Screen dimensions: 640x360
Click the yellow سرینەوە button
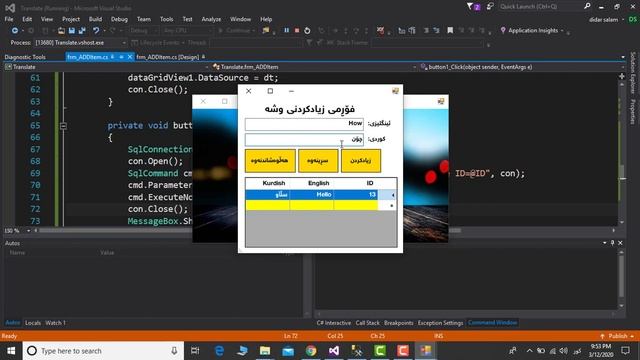click(318, 161)
